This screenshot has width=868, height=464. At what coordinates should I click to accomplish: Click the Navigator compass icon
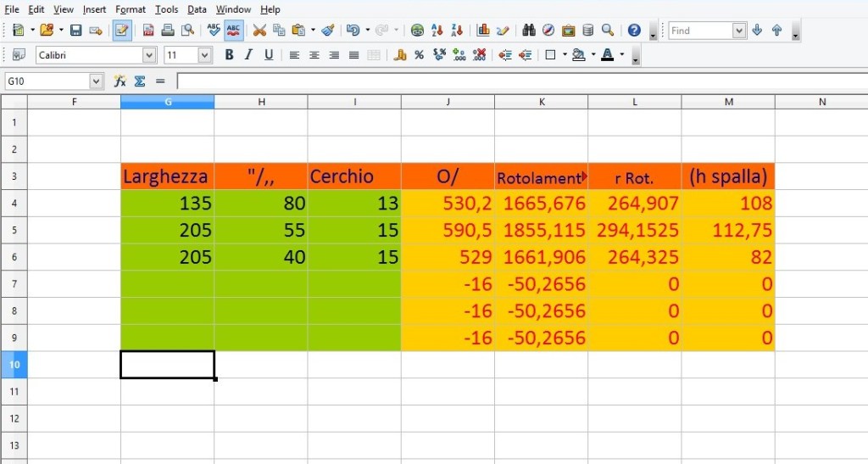pyautogui.click(x=548, y=31)
